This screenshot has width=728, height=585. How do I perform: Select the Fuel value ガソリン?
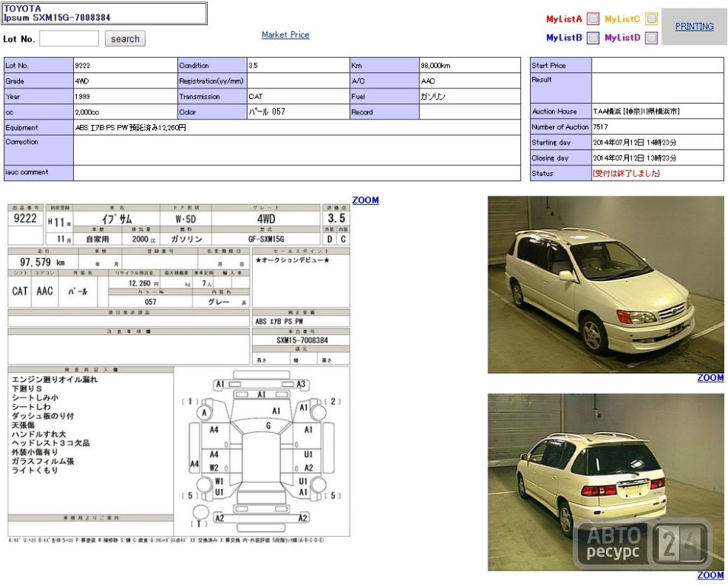(433, 97)
